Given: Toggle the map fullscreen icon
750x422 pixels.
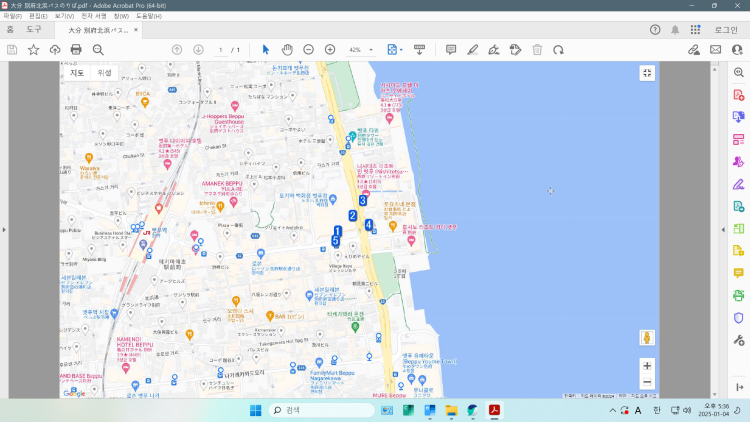Looking at the screenshot, I should coord(647,73).
